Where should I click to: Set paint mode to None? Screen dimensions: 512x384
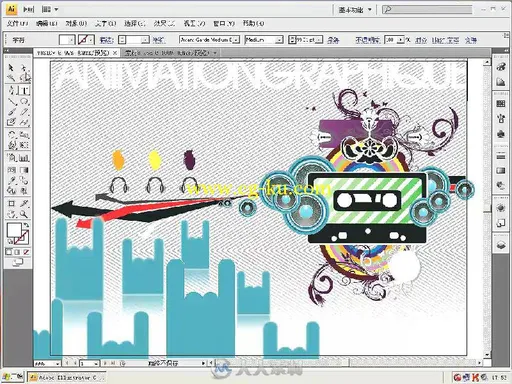[26, 252]
